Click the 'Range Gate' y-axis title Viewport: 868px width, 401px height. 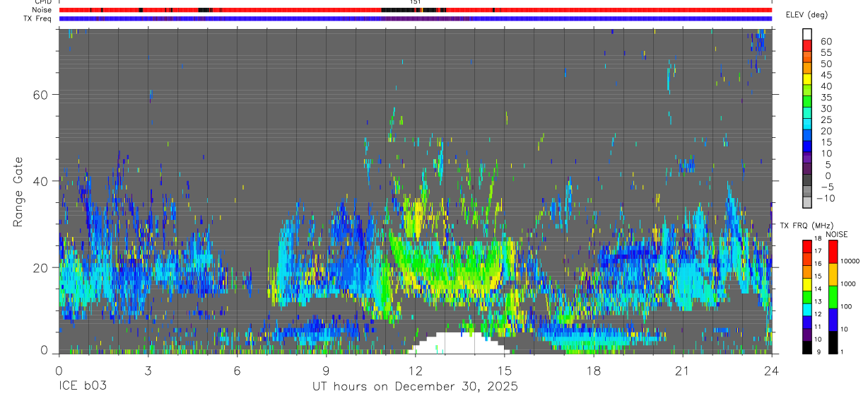coord(18,191)
